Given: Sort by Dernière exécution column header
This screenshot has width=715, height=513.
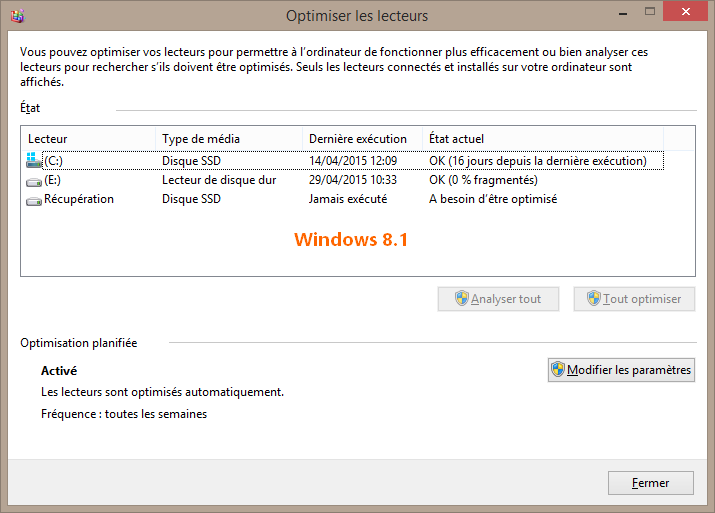Looking at the screenshot, I should 363,139.
